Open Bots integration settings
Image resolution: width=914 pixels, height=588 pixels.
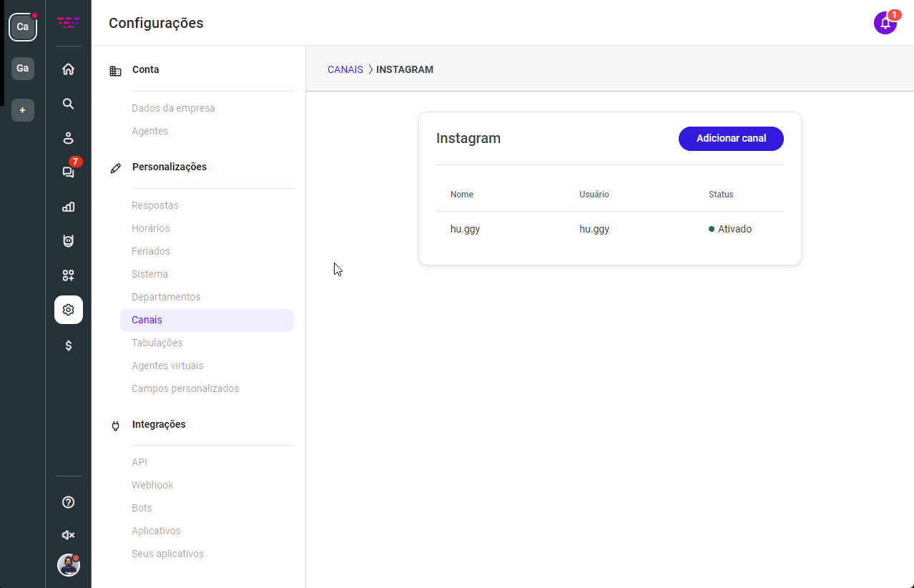point(142,508)
